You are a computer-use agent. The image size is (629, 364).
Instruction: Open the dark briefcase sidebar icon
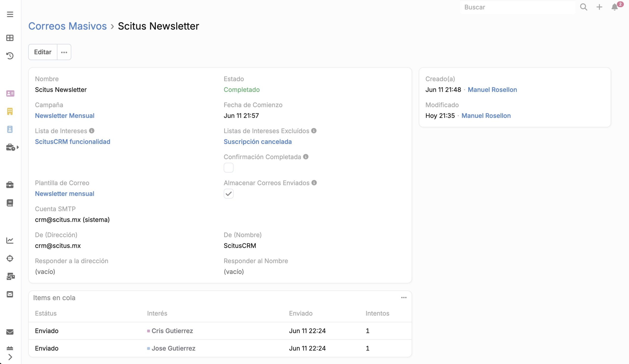[10, 185]
